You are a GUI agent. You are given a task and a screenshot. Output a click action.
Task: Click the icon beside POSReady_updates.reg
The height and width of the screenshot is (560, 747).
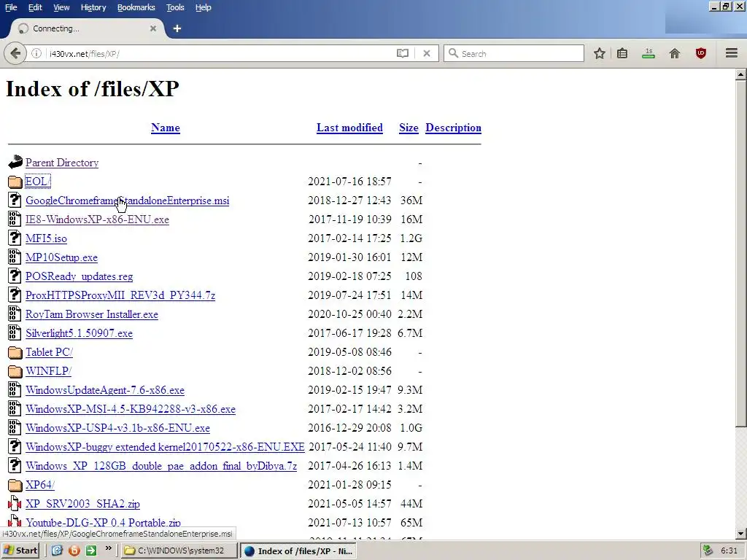point(15,276)
